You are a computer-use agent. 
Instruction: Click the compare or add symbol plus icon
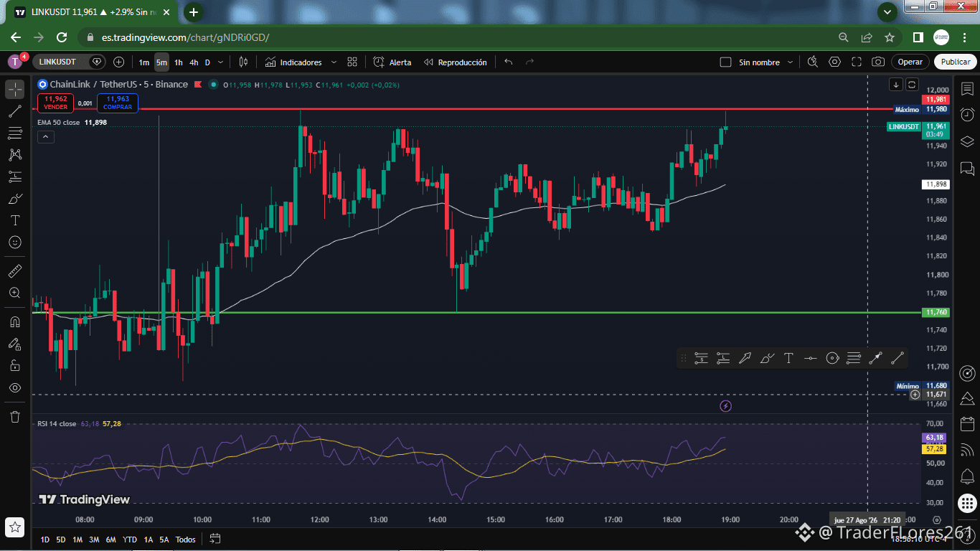click(x=119, y=62)
